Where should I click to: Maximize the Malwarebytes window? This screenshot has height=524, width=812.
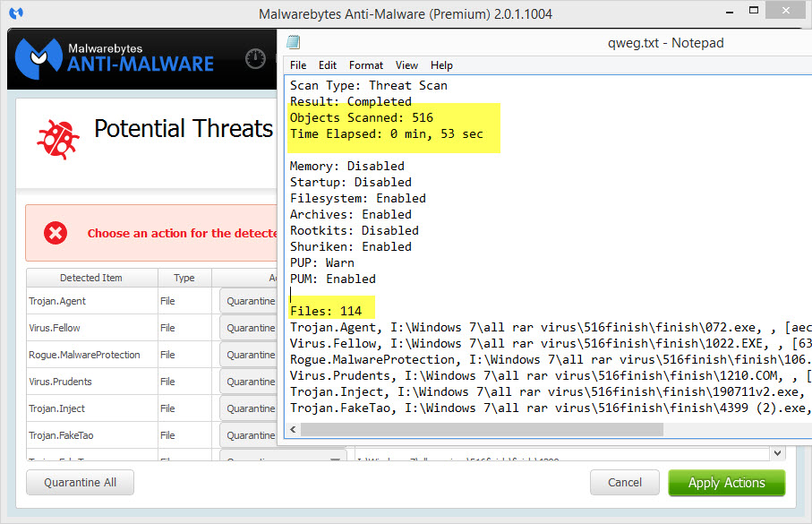[x=754, y=11]
